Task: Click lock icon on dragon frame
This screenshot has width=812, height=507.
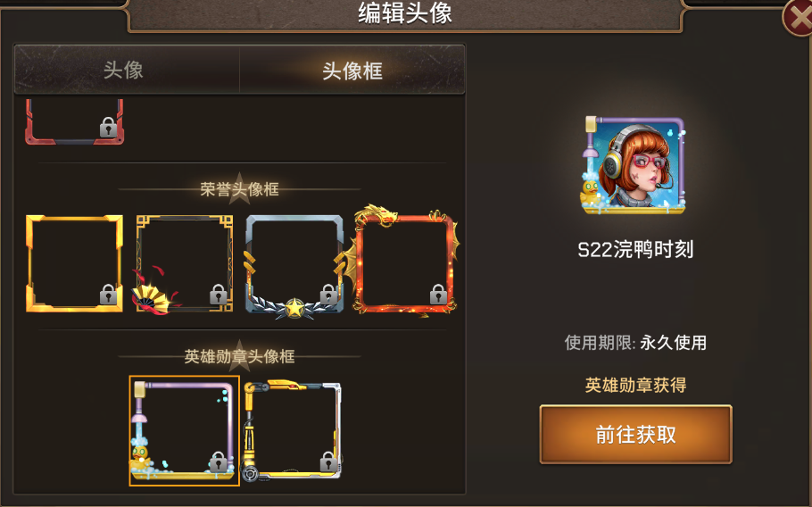Action: click(438, 295)
